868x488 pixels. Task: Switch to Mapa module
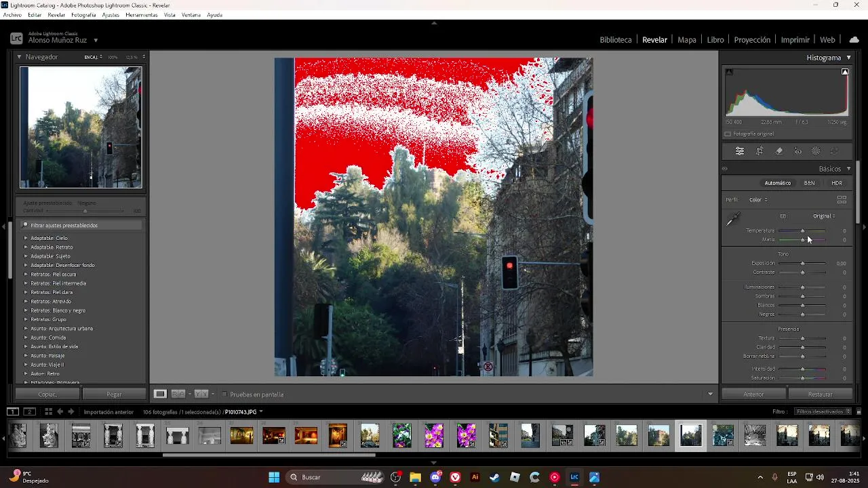pos(687,40)
